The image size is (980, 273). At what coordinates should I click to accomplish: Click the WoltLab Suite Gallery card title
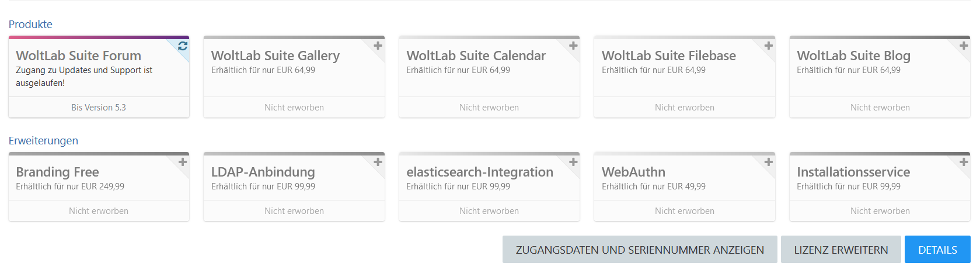pyautogui.click(x=275, y=56)
